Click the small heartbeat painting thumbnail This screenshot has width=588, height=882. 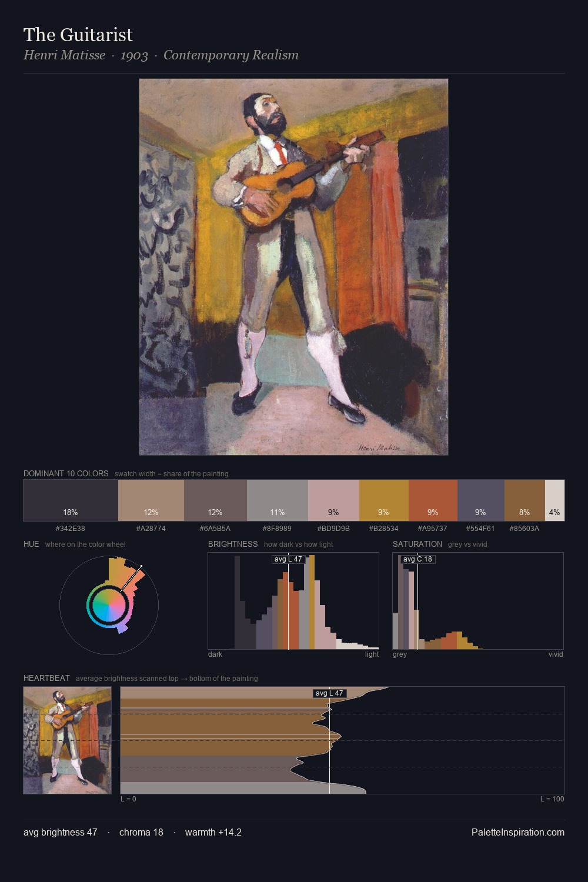(x=68, y=740)
